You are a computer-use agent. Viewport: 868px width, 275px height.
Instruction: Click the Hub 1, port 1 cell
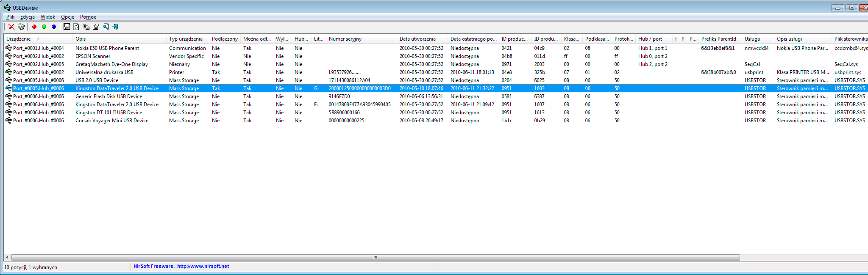coord(653,48)
